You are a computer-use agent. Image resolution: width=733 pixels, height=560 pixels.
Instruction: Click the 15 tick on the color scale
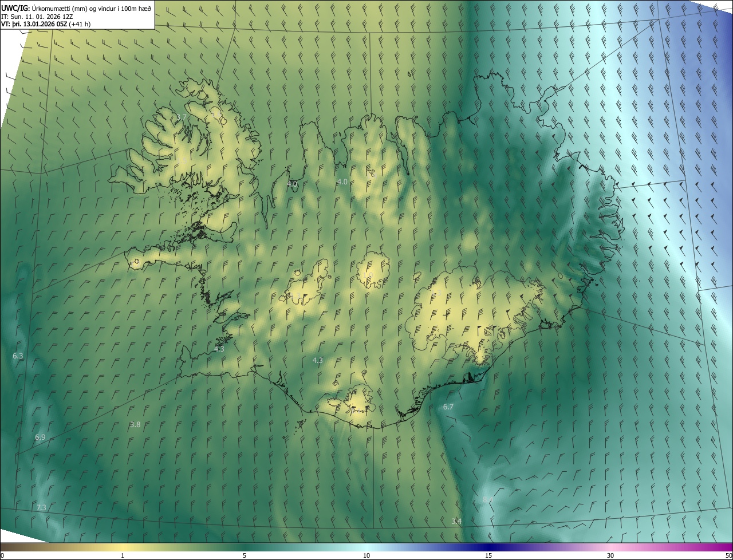click(488, 555)
